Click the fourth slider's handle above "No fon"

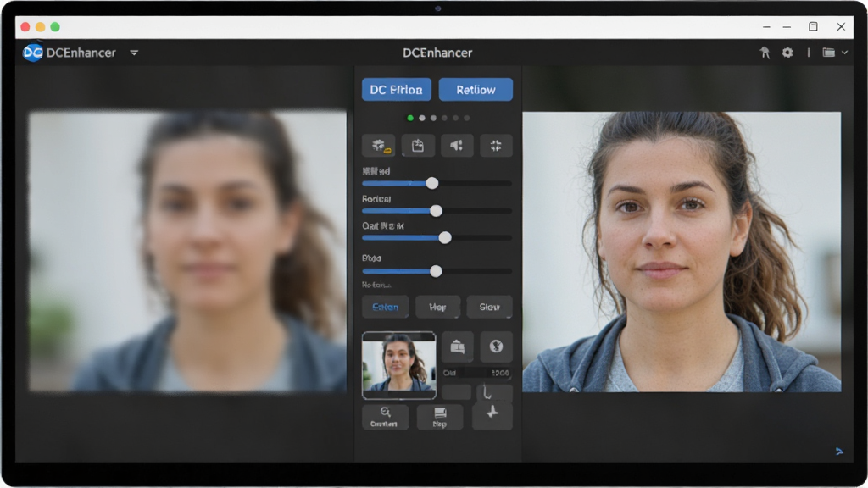[x=436, y=271]
